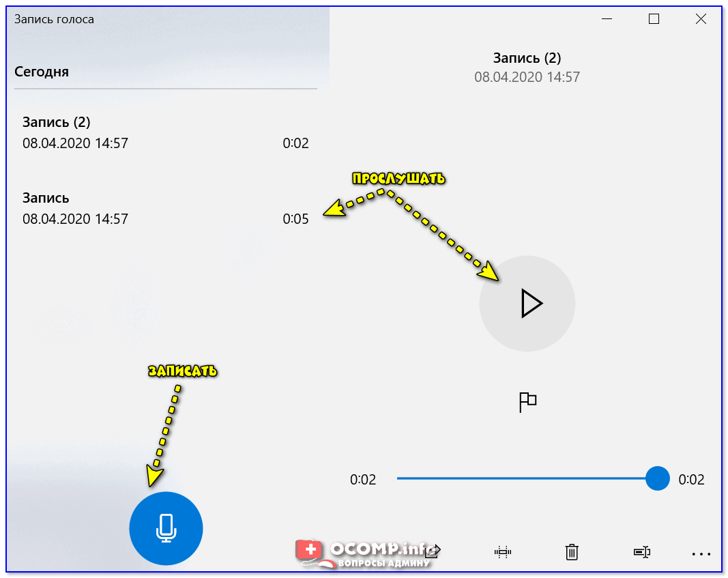Click the "Запись голоса" window title

point(55,19)
